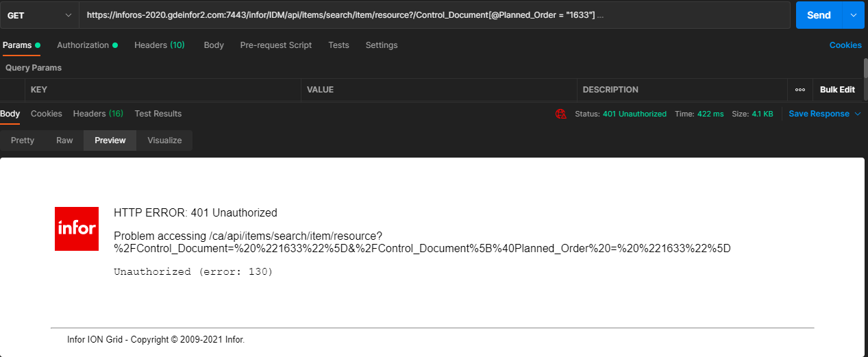The image size is (868, 357).
Task: Open the request Body tab
Action: [x=214, y=45]
